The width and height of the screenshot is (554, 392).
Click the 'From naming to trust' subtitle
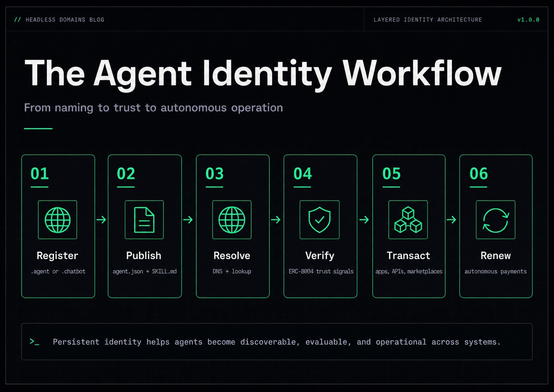point(153,108)
